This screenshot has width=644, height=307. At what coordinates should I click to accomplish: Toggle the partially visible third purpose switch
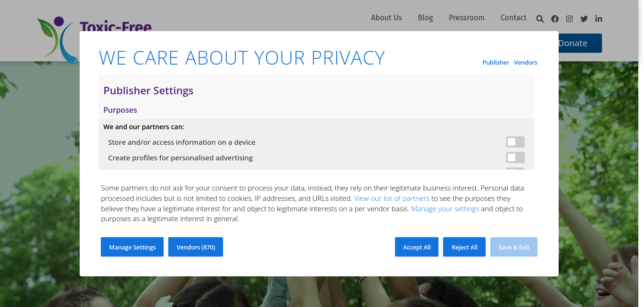[x=515, y=169]
